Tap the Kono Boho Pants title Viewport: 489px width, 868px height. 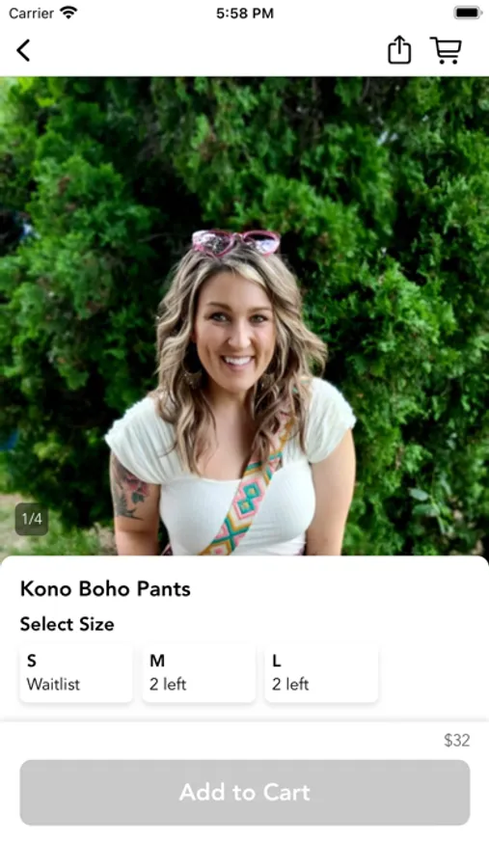[105, 588]
